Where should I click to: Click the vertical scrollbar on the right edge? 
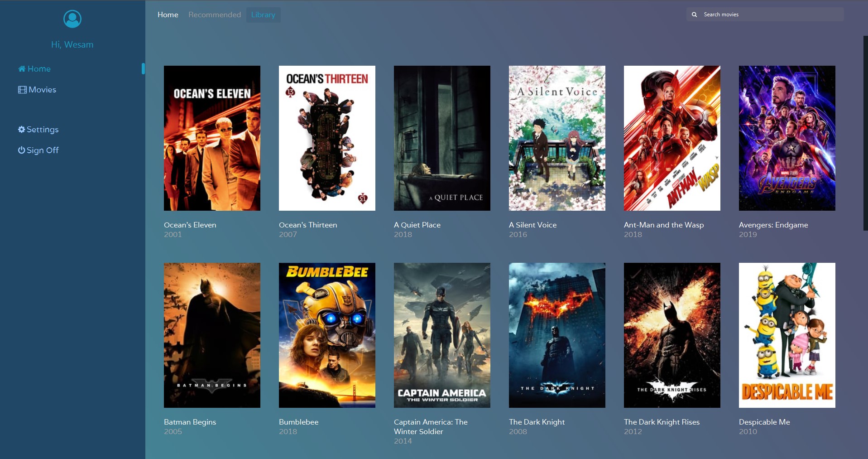coord(865,133)
